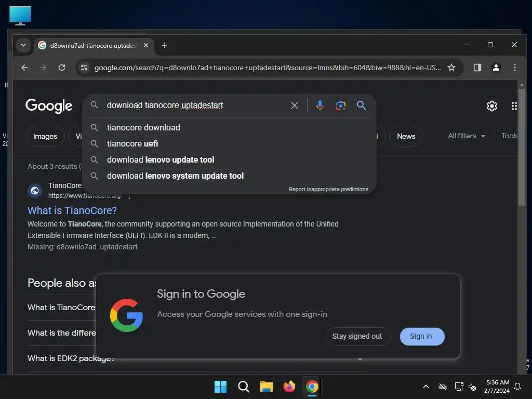Open muted volume tray icon
This screenshot has width=532, height=399.
[472, 387]
